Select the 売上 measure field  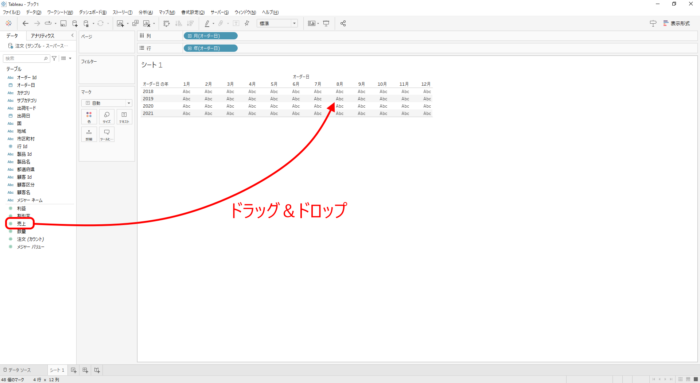(21, 224)
